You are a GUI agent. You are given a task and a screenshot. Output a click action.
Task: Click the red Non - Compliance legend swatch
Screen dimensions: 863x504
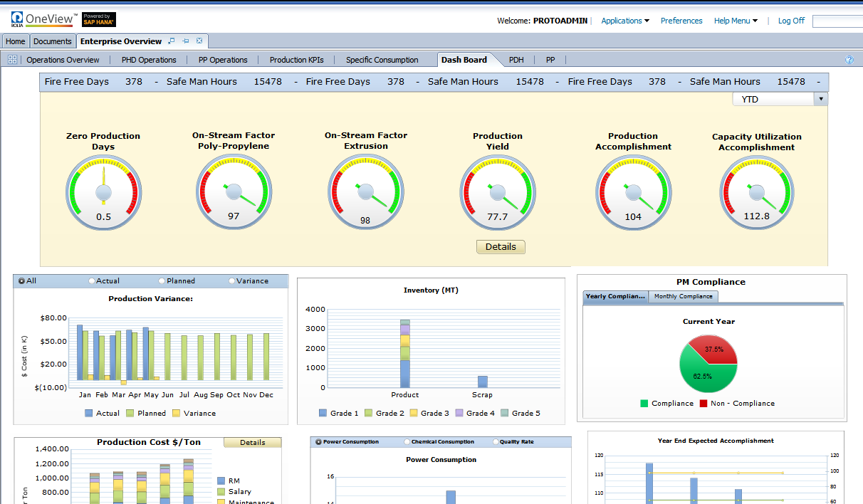tap(704, 404)
